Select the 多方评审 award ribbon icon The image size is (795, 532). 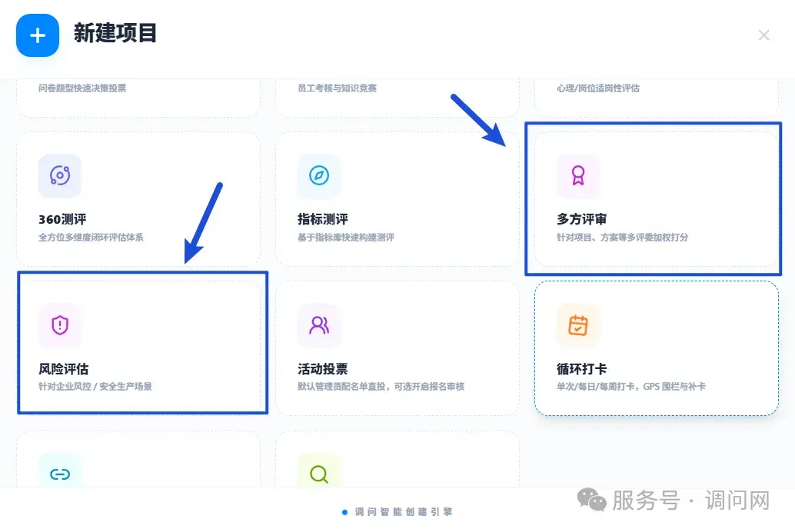coord(578,175)
